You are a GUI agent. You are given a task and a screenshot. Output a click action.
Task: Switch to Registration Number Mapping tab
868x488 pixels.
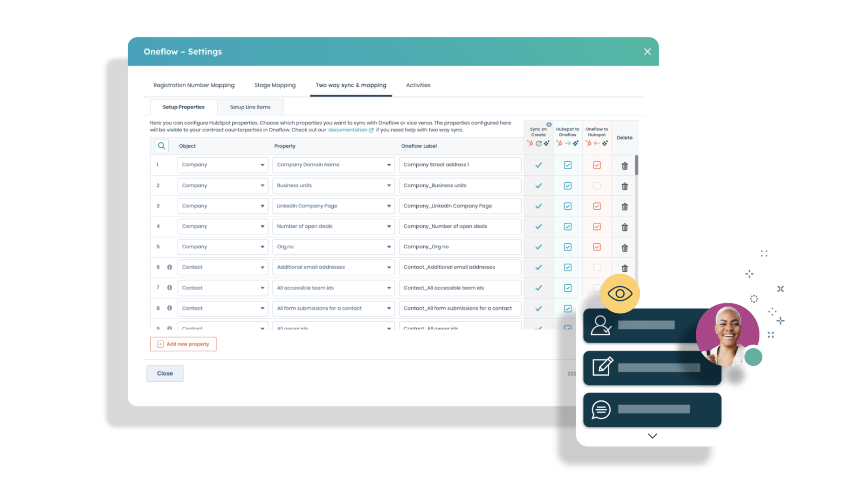[194, 85]
